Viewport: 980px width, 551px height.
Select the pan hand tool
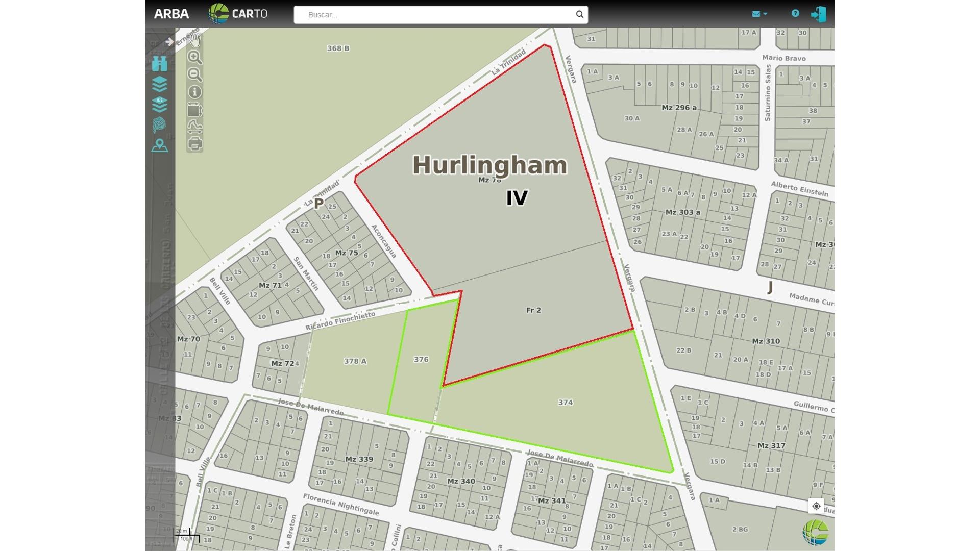195,40
